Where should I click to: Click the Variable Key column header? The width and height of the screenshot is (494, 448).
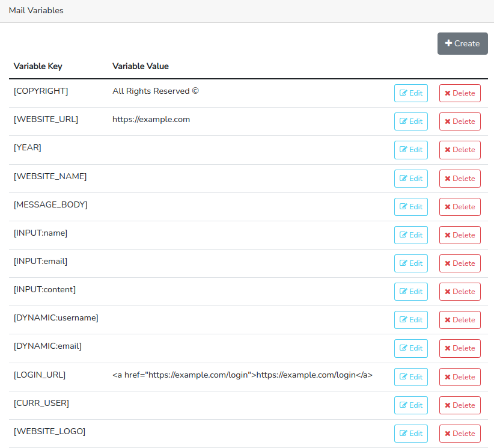(38, 66)
